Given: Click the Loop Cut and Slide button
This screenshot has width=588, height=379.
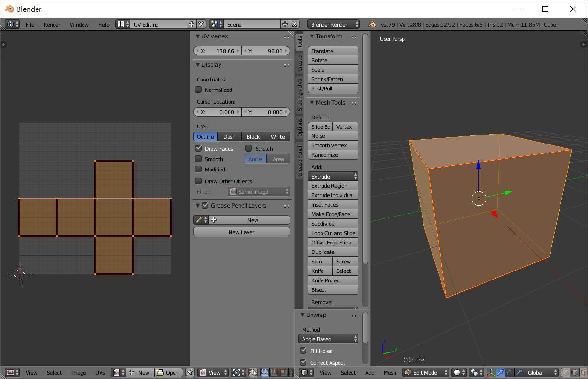Looking at the screenshot, I should [x=333, y=233].
